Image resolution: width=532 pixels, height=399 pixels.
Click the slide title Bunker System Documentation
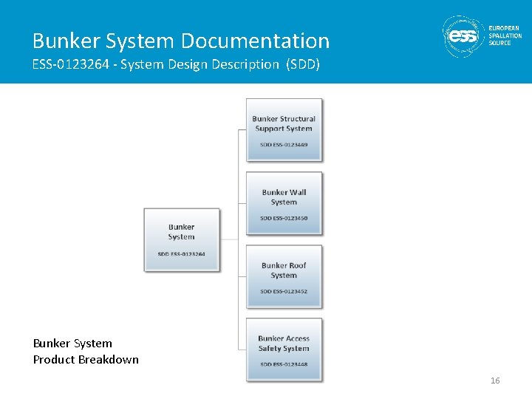tap(181, 41)
